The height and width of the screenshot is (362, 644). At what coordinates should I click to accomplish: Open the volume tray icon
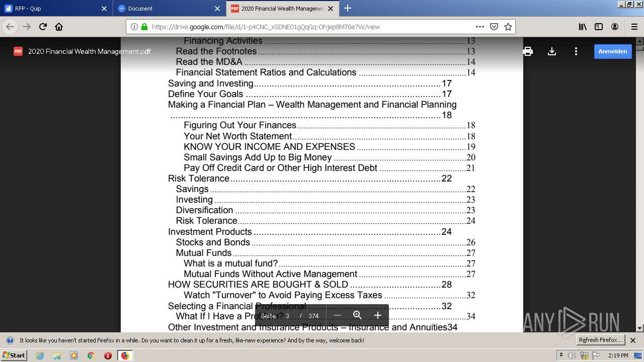click(572, 355)
